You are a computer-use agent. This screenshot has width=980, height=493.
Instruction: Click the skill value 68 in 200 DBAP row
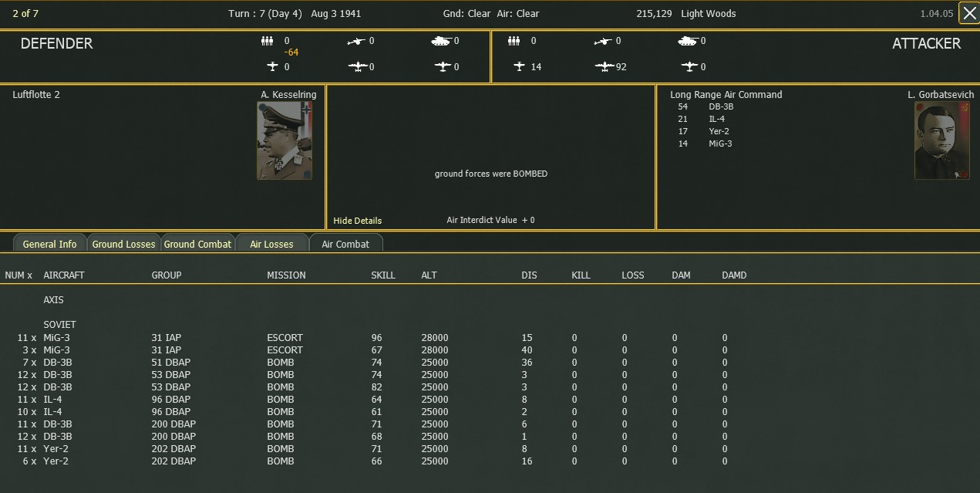click(x=377, y=437)
